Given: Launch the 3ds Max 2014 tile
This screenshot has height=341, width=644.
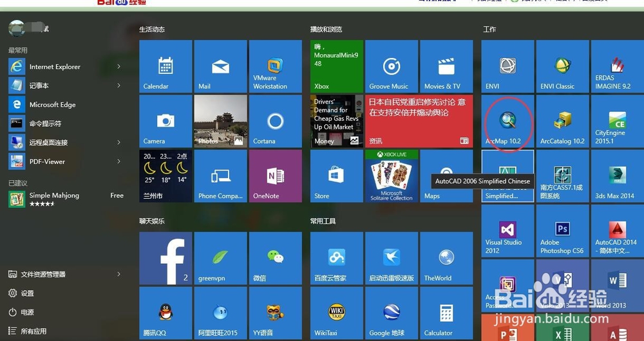Looking at the screenshot, I should tap(618, 176).
